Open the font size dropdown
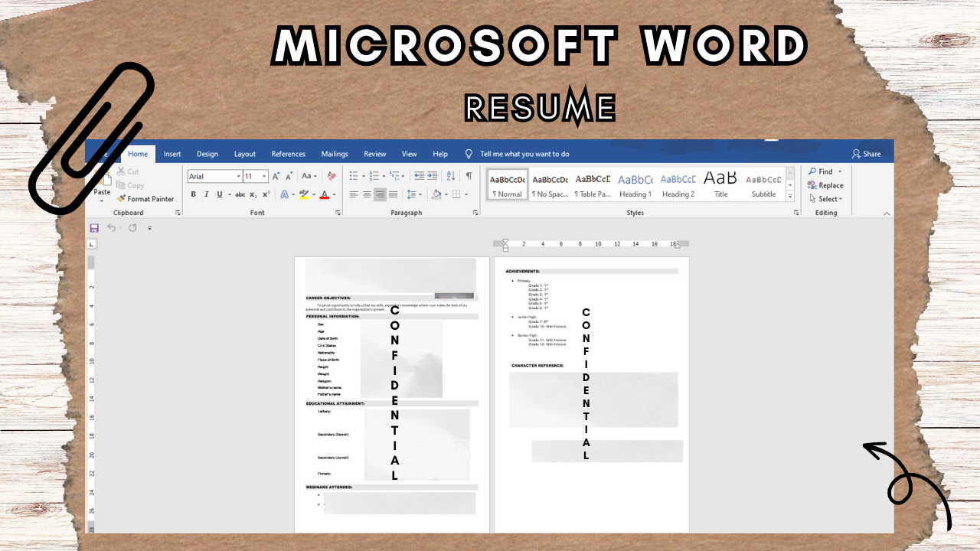Image resolution: width=980 pixels, height=551 pixels. [x=264, y=176]
